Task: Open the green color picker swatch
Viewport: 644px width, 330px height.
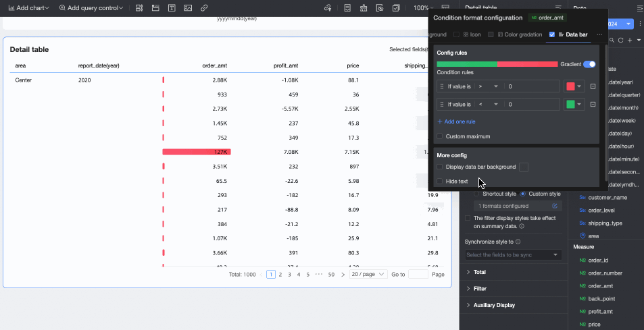Action: [574, 105]
